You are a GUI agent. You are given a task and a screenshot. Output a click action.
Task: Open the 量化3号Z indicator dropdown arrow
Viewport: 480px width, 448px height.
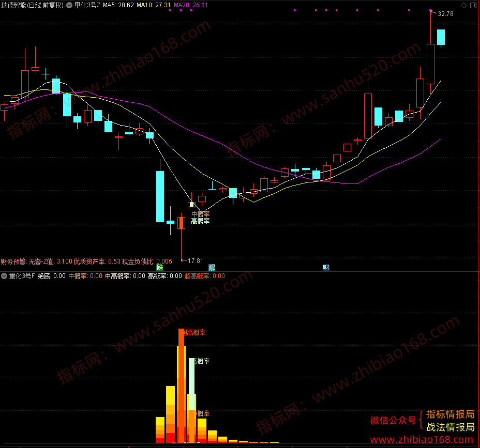(x=69, y=5)
